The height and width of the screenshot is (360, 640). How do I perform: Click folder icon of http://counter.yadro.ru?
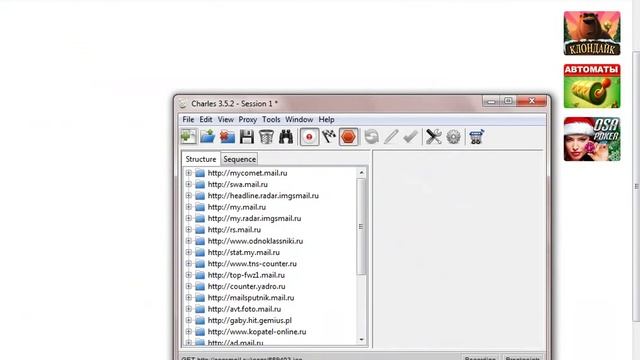tap(200, 287)
